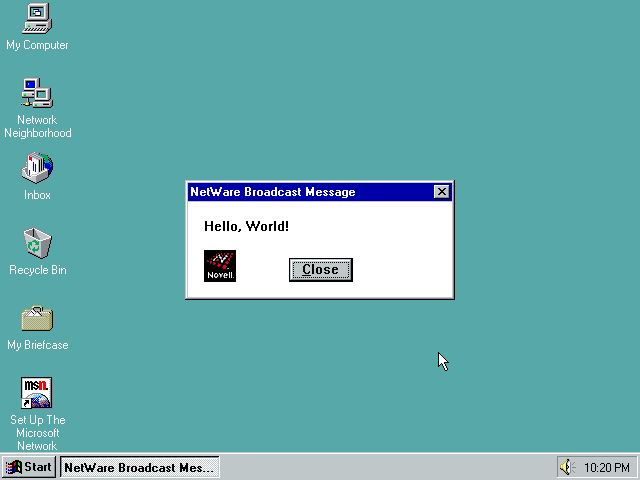Open the Start menu
Image resolution: width=640 pixels, height=480 pixels.
[29, 467]
